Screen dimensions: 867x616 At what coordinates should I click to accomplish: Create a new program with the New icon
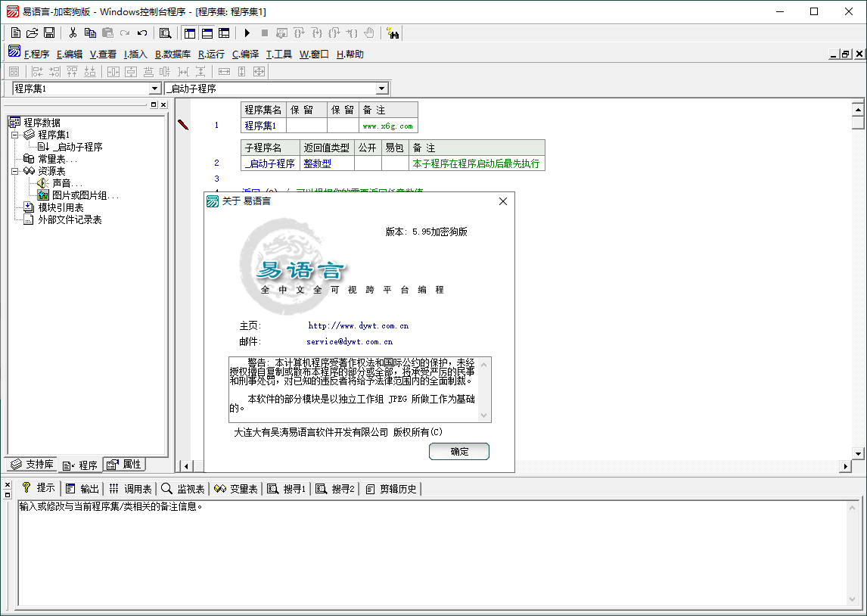[x=15, y=33]
